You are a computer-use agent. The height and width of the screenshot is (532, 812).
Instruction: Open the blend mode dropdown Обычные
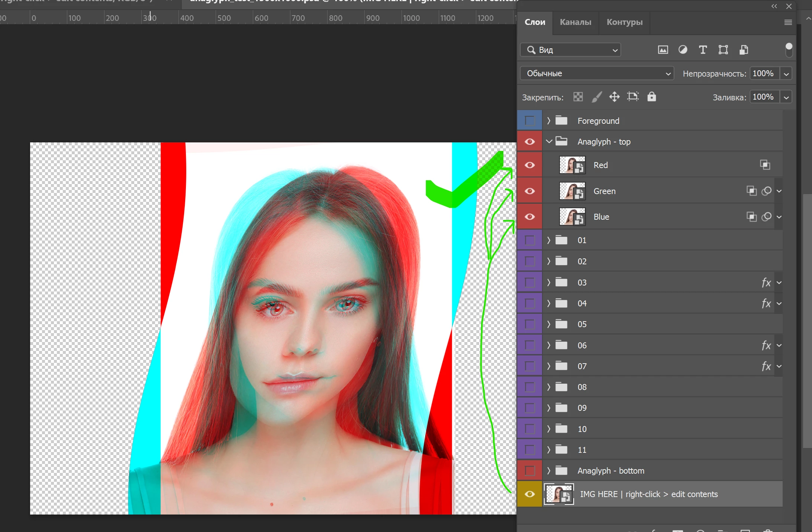point(597,74)
